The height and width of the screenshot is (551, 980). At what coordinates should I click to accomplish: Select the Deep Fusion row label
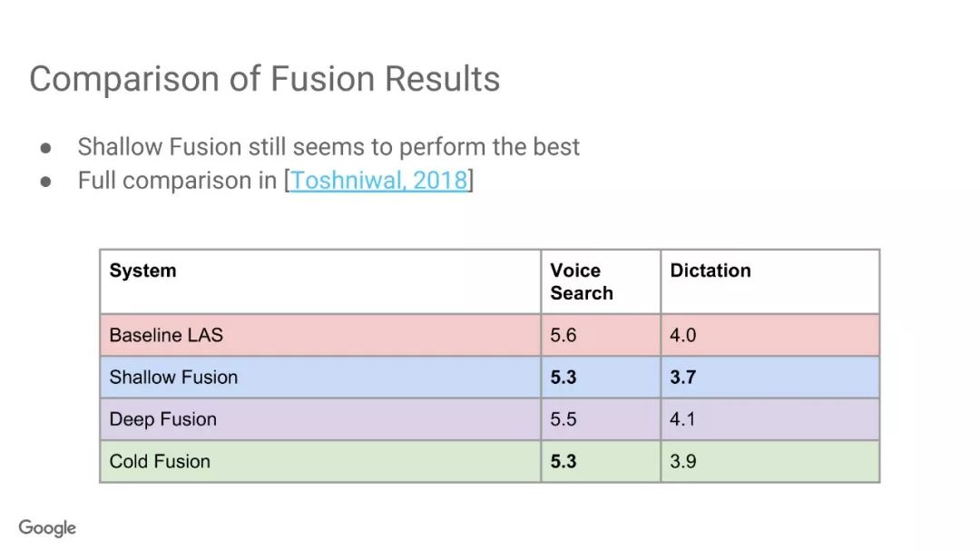pos(162,419)
